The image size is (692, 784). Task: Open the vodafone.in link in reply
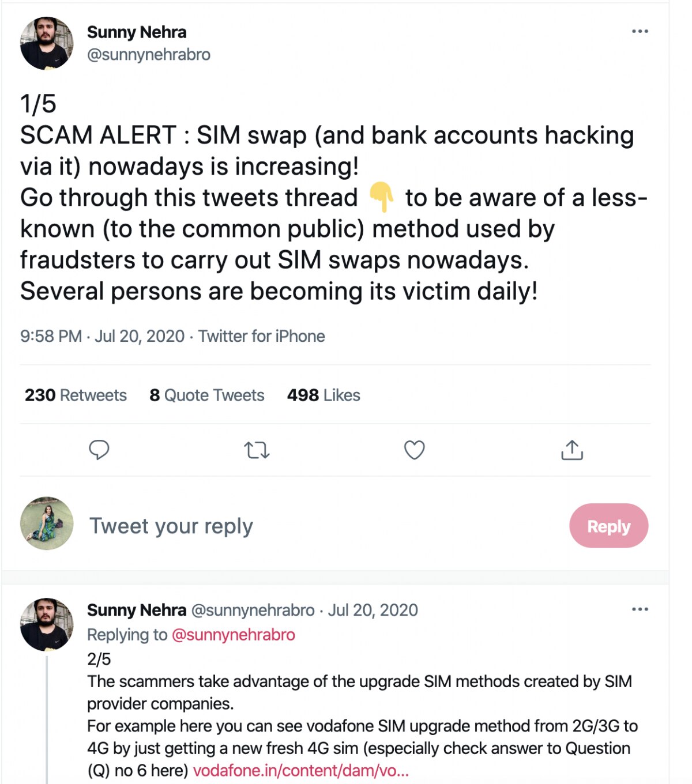300,771
